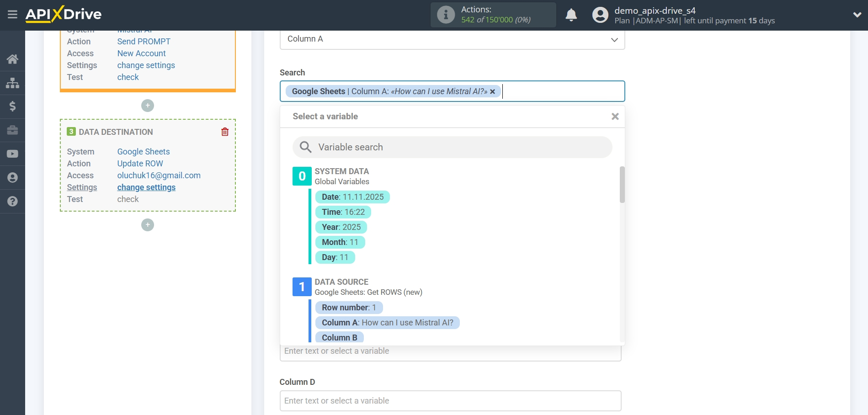Open the account dropdown at top right
Viewport: 868px width, 415px height.
(x=857, y=14)
